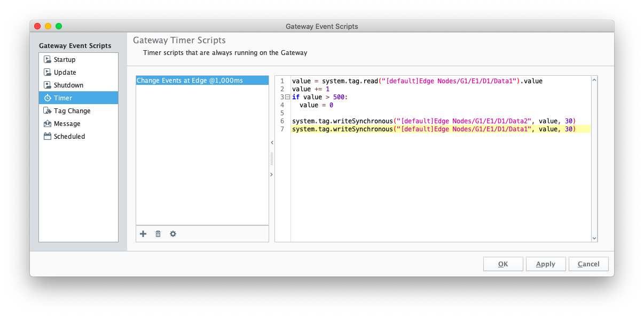Select the Tag Change icon
The width and height of the screenshot is (644, 316).
click(47, 111)
